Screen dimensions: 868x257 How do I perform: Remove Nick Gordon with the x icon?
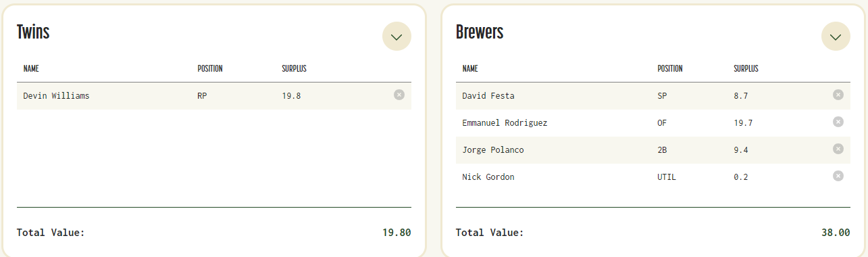coord(838,176)
